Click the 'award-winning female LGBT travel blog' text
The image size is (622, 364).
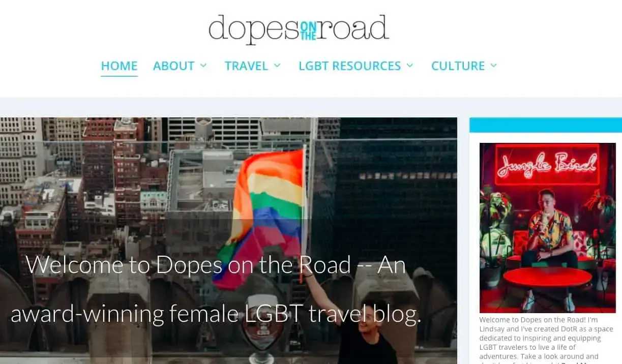(x=216, y=314)
